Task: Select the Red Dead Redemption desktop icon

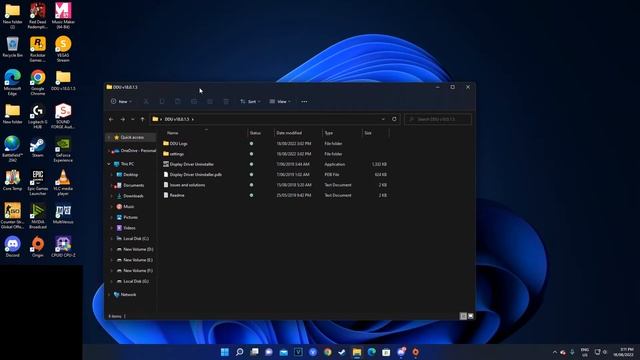Action: (38, 16)
